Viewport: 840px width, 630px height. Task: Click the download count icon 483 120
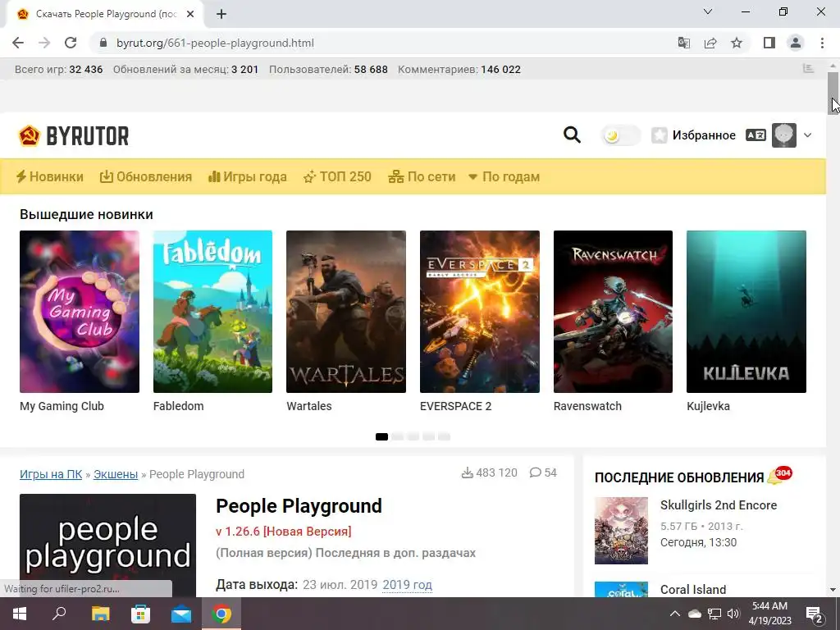(x=467, y=473)
